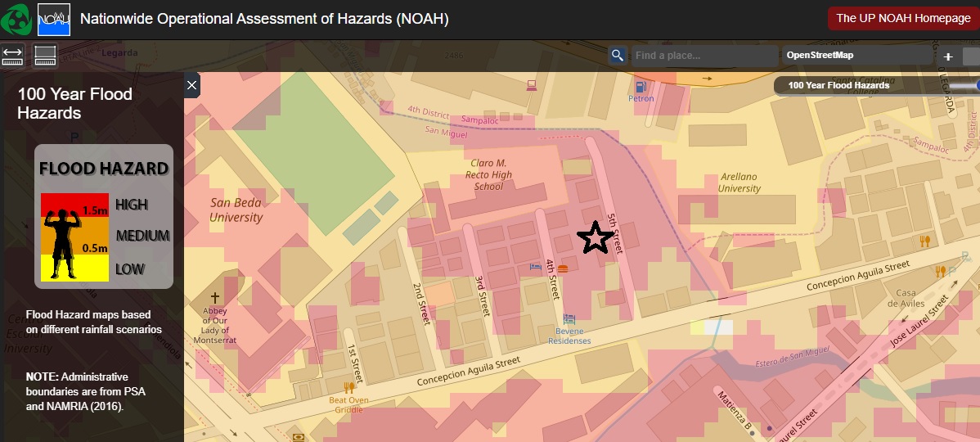Click the blue NOAH logo

coord(54,19)
